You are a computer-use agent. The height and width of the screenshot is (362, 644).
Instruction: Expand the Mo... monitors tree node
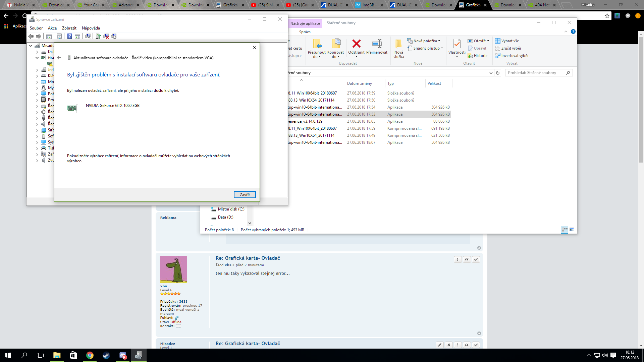point(37,82)
